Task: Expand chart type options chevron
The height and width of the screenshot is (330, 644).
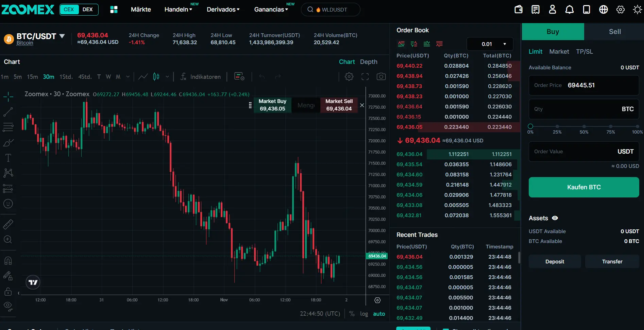Action: coord(167,77)
